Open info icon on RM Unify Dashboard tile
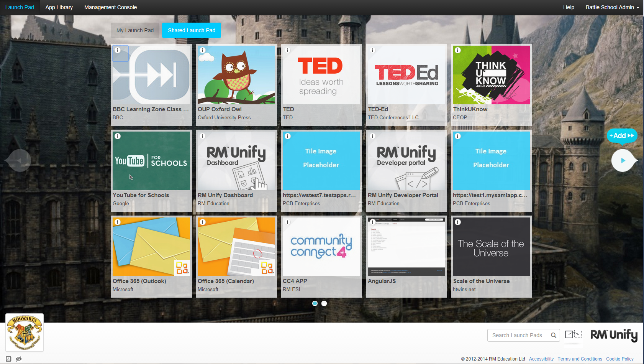 click(203, 136)
